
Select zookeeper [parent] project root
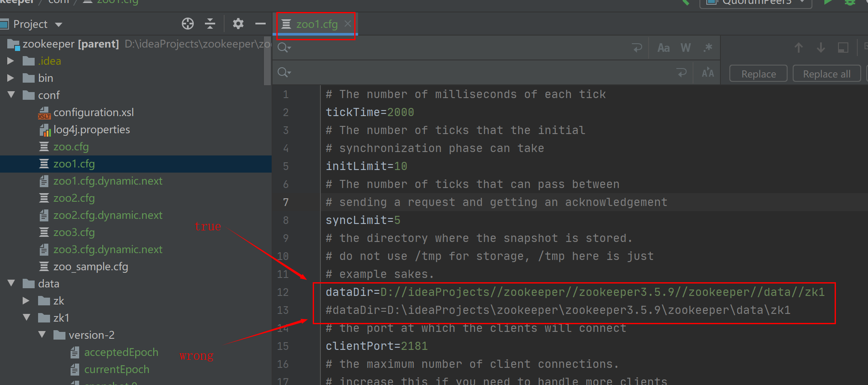pyautogui.click(x=71, y=44)
